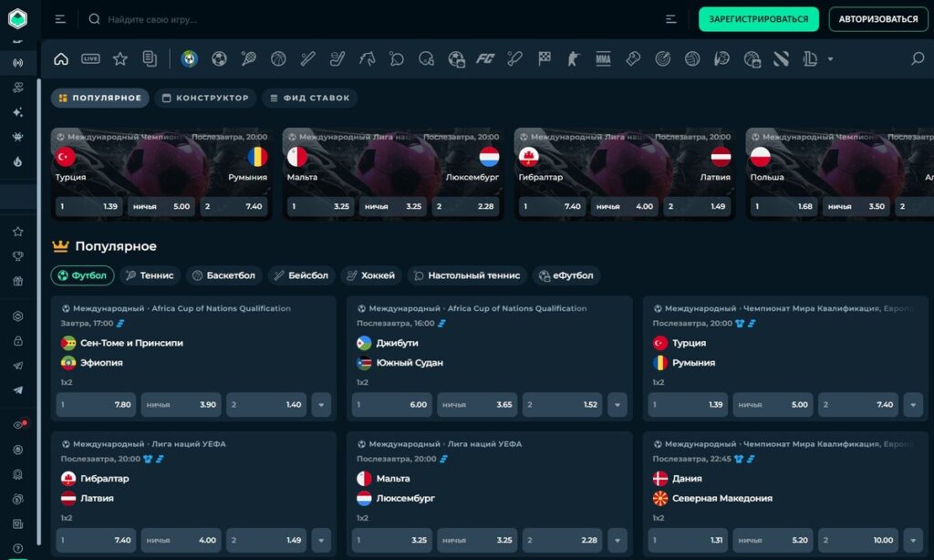Select the table tennis paddle icon
Image resolution: width=934 pixels, height=560 pixels.
(x=397, y=58)
